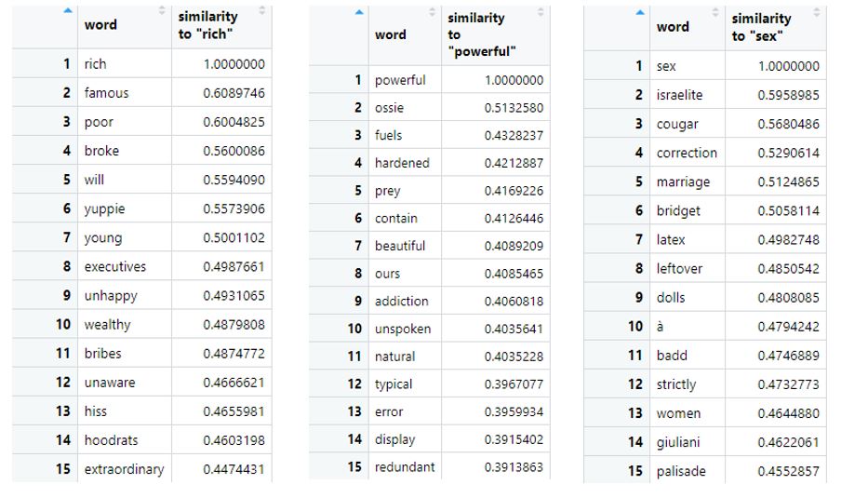868x498 pixels.
Task: Click word column sort arrows in rich table
Action: click(162, 10)
